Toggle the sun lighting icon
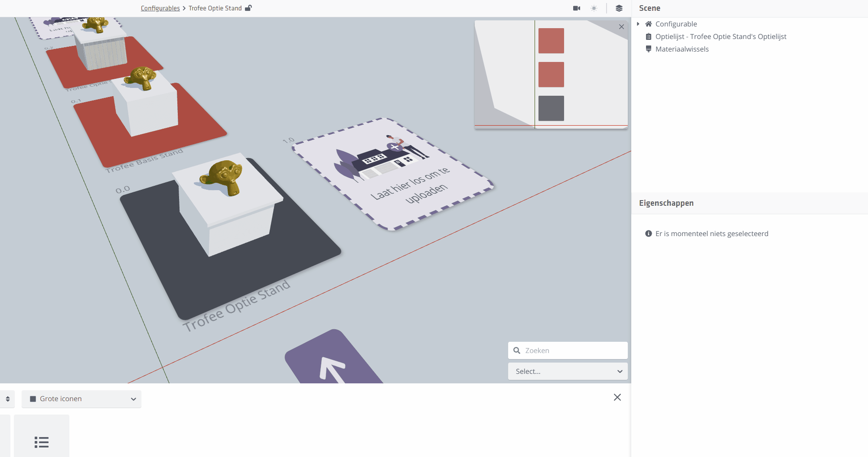 [x=594, y=8]
